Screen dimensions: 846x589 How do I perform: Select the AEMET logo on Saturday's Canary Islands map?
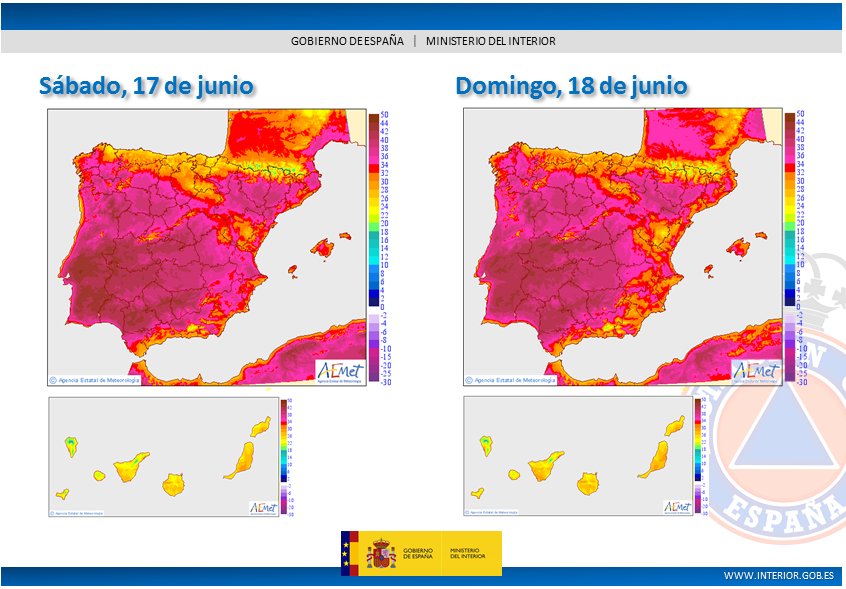pos(263,506)
